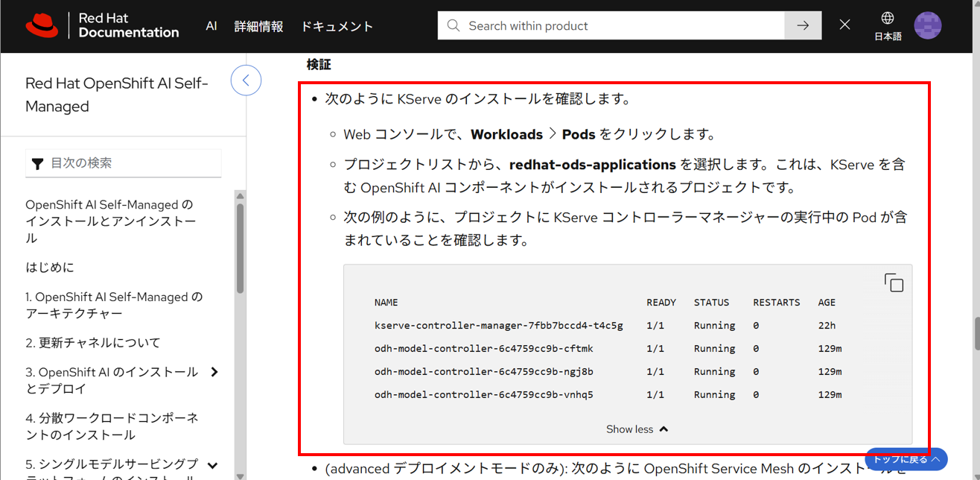This screenshot has width=980, height=480.
Task: Click the 22h age value
Action: [827, 326]
